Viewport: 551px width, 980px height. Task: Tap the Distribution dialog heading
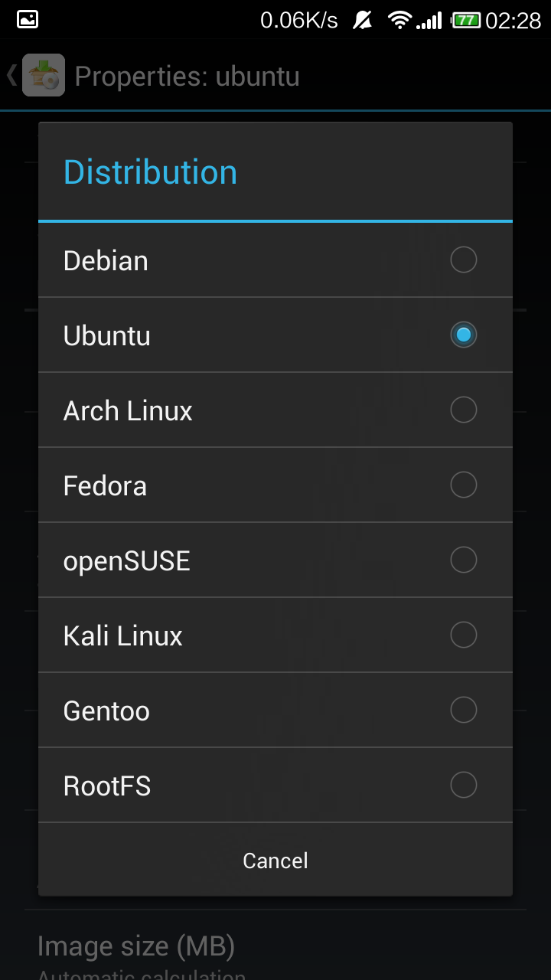(150, 171)
